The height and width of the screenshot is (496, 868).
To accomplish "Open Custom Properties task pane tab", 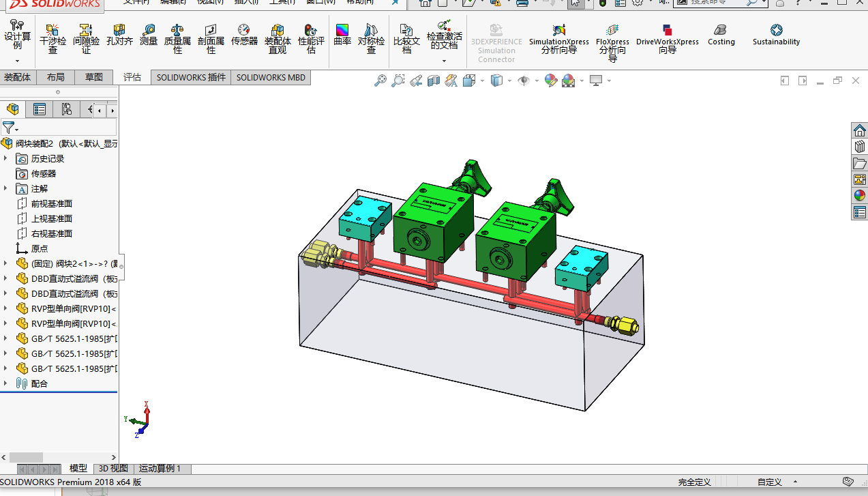I will coord(859,212).
